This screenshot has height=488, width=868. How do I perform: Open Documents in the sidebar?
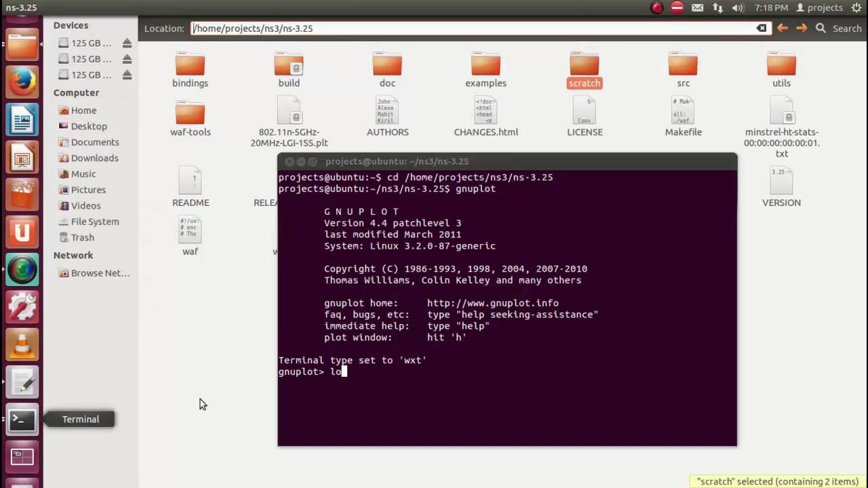(x=95, y=142)
